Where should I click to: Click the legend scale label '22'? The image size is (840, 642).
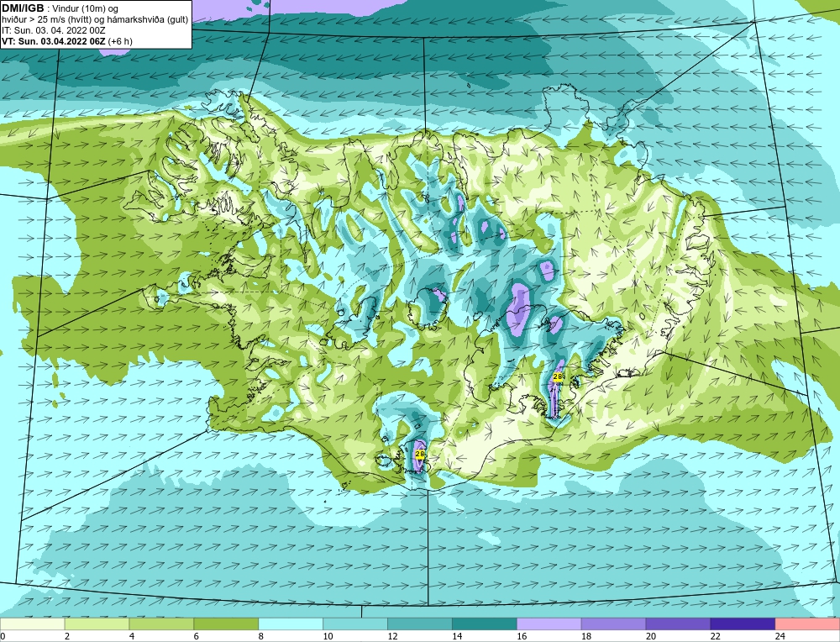point(715,636)
